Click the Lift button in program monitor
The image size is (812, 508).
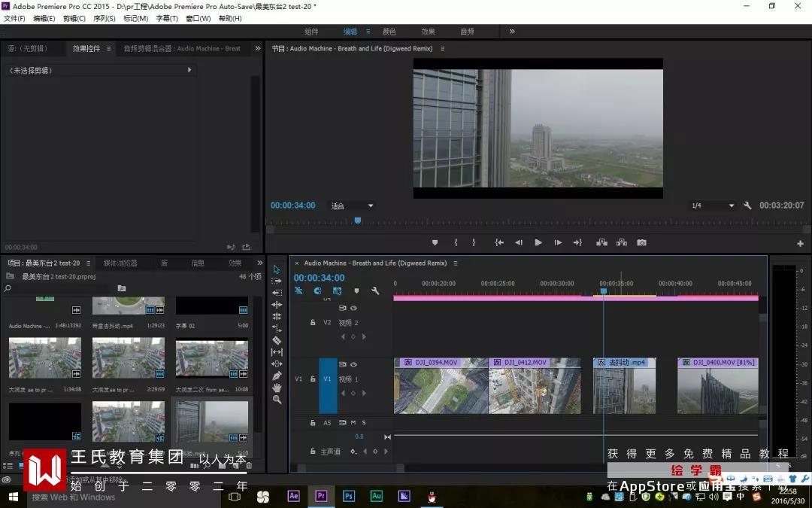(x=601, y=242)
